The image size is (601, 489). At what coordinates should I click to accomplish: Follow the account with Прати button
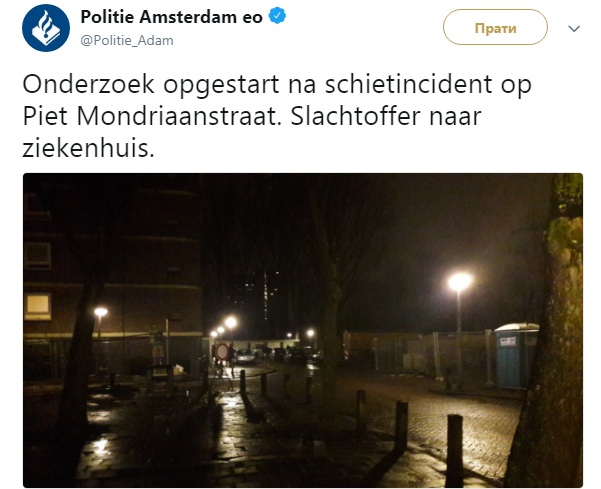point(495,28)
